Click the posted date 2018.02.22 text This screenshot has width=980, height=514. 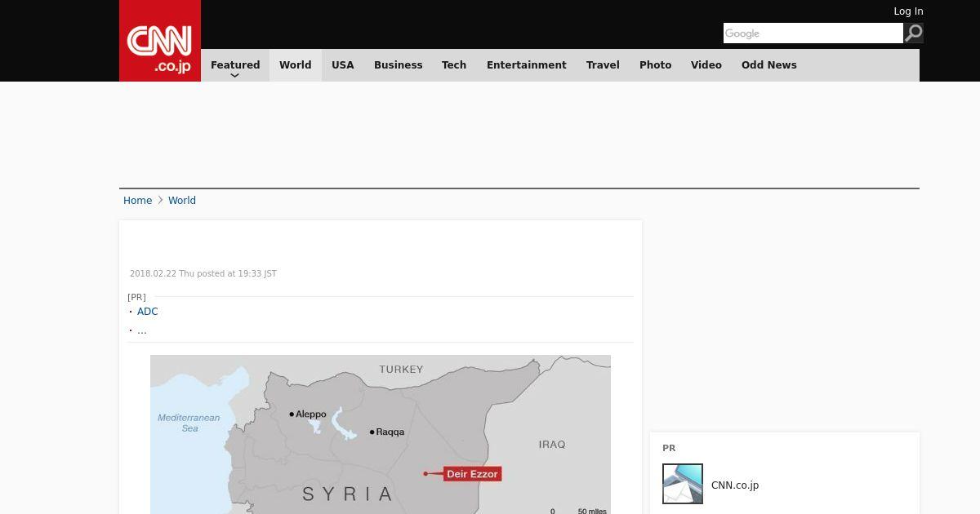coord(203,274)
